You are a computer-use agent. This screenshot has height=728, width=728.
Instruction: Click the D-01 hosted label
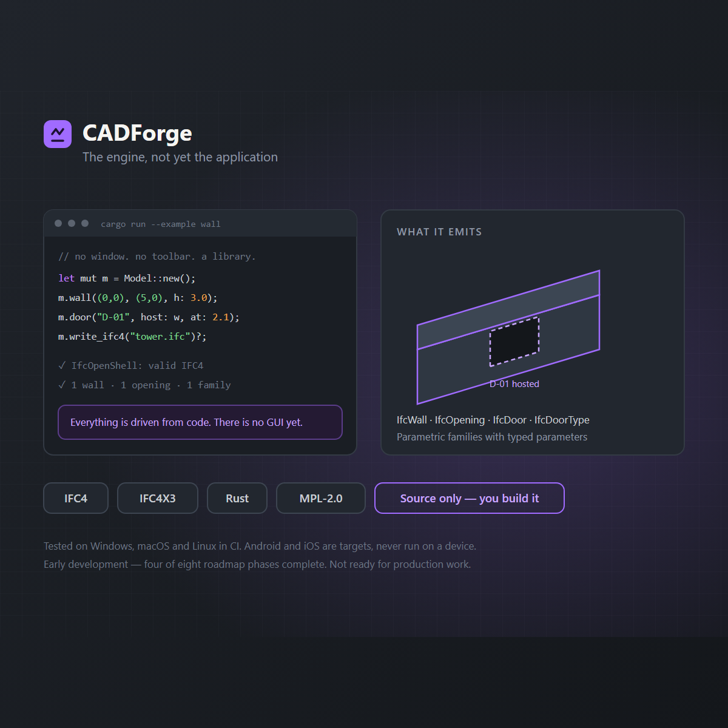tap(514, 384)
